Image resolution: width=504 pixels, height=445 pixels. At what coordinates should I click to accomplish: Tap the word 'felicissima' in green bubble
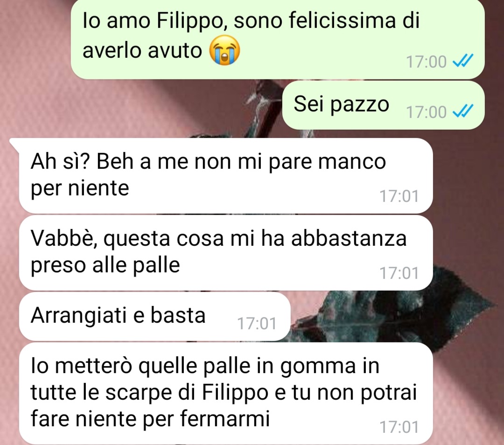click(342, 20)
